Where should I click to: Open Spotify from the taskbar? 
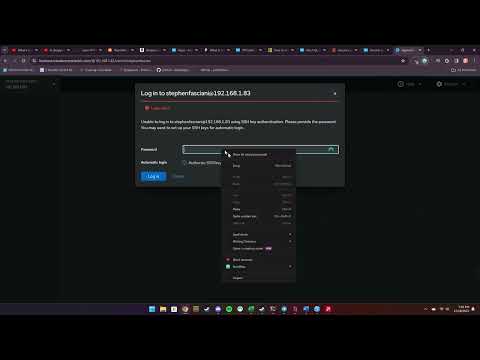pos(229,309)
